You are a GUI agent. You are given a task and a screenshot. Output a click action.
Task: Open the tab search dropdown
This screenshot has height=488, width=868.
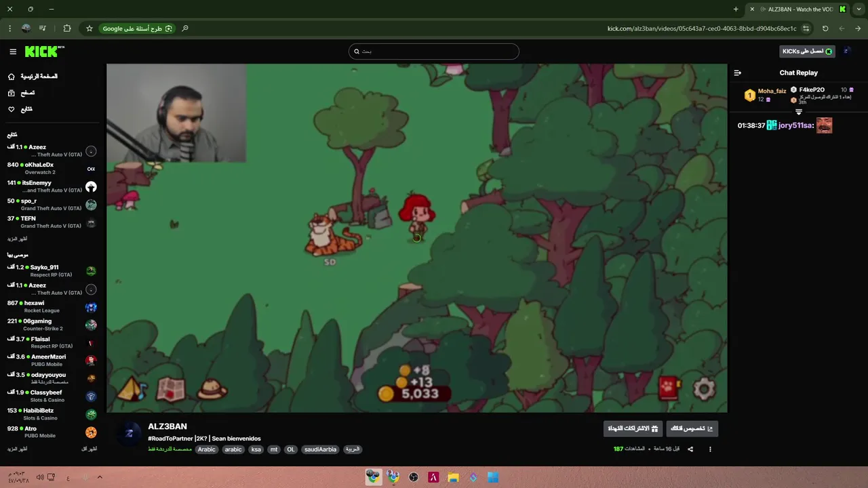tap(859, 9)
